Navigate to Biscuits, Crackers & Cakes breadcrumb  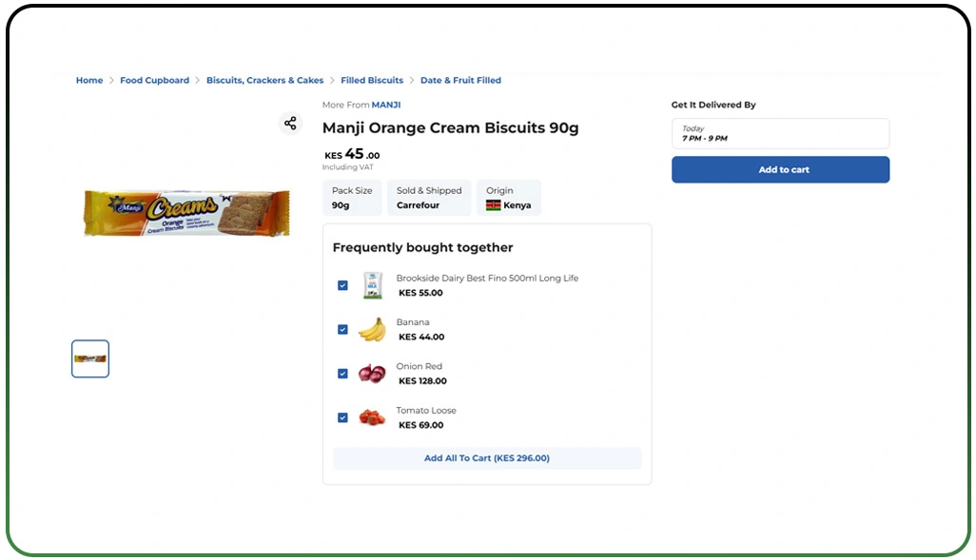click(264, 81)
